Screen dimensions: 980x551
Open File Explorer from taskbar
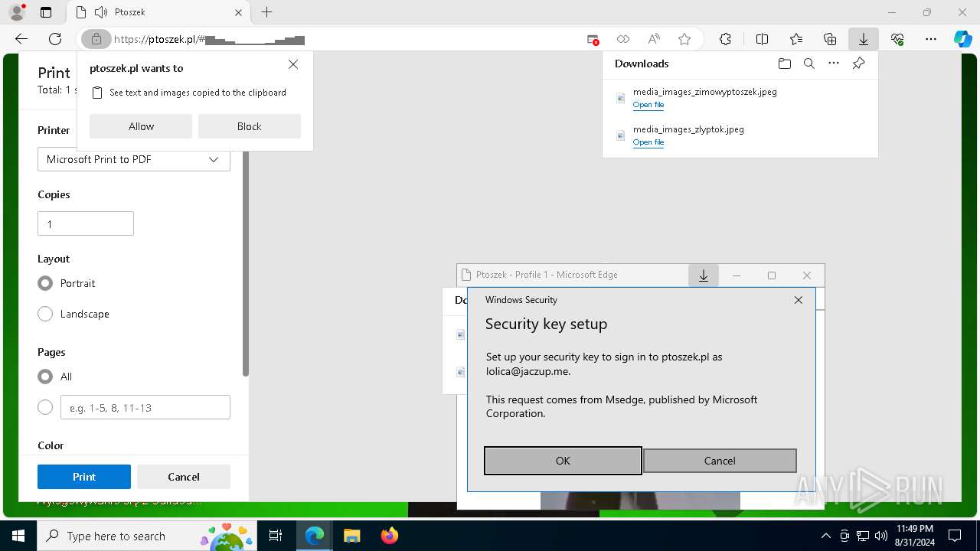(x=352, y=536)
